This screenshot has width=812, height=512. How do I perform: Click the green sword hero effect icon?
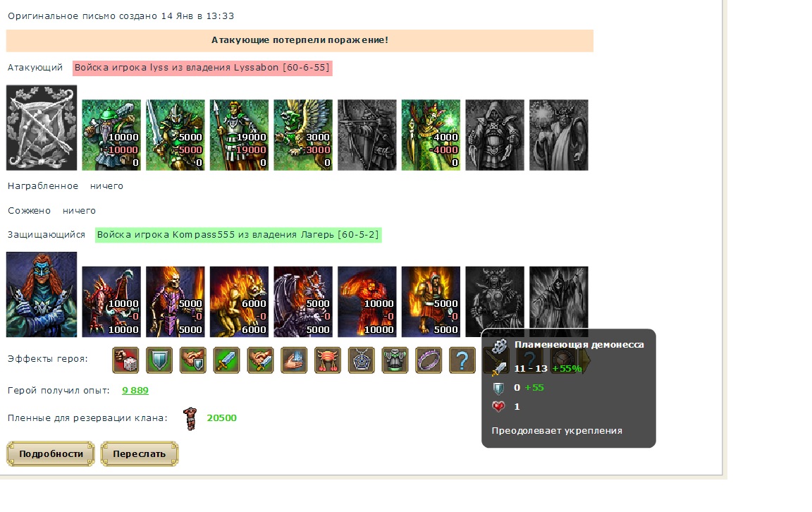click(x=226, y=360)
